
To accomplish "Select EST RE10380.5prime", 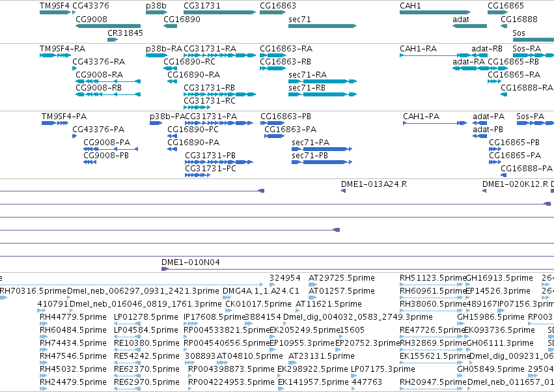I will pyautogui.click(x=127, y=350).
